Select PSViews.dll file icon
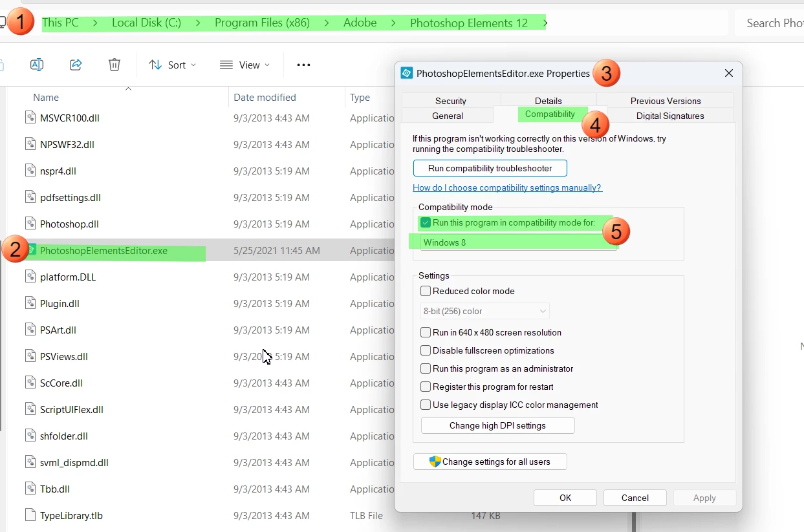 pos(30,356)
